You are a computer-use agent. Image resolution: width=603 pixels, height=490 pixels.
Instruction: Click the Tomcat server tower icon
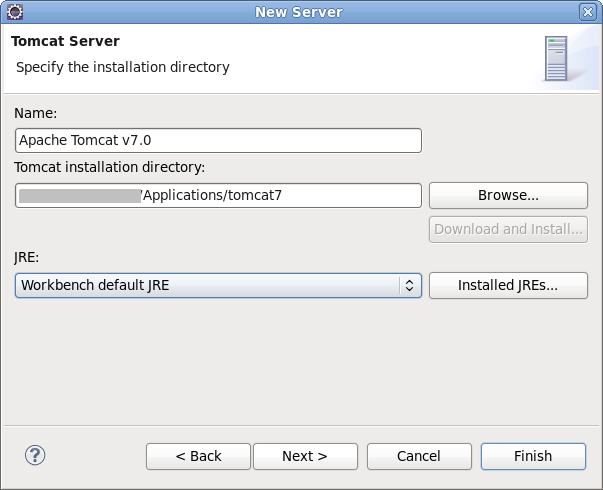click(556, 58)
